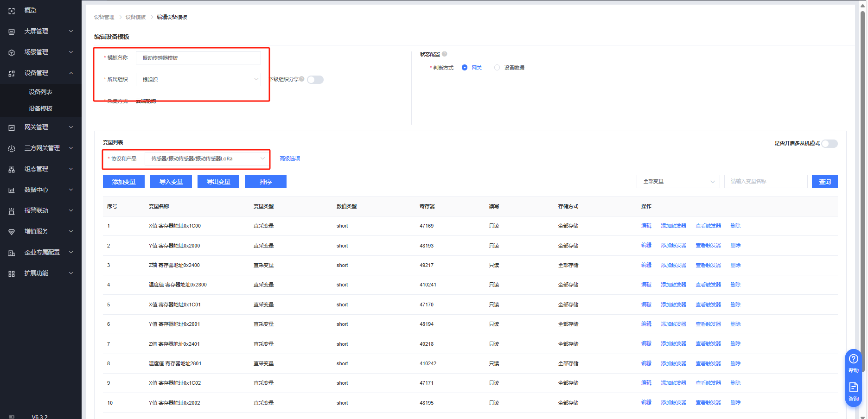Enable the 是否开启多从机模式 switch

click(x=829, y=144)
